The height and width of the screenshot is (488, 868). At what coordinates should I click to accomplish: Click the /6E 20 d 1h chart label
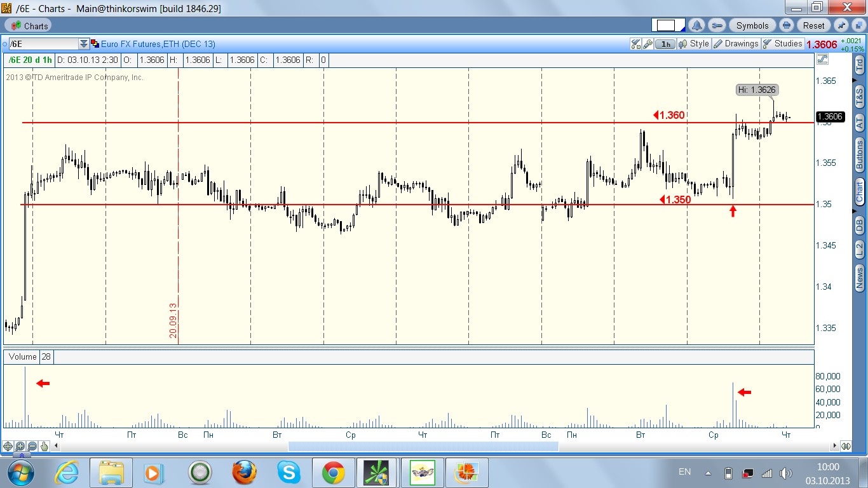coord(29,60)
